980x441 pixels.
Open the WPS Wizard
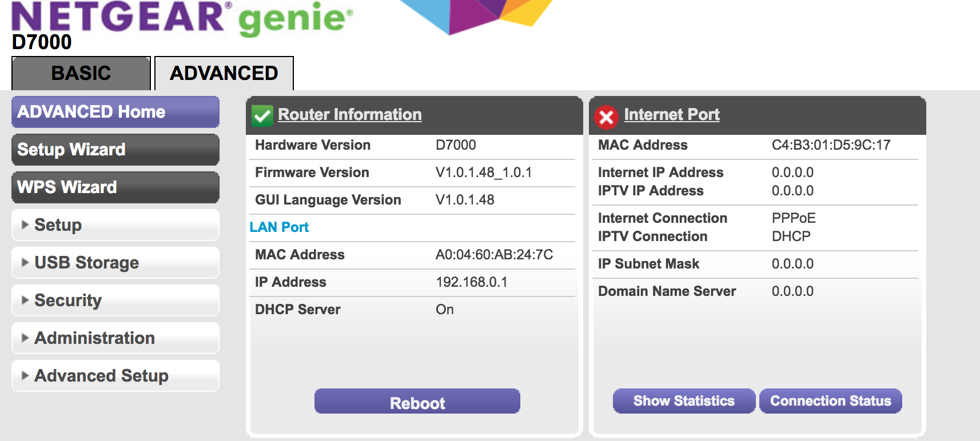coord(115,187)
